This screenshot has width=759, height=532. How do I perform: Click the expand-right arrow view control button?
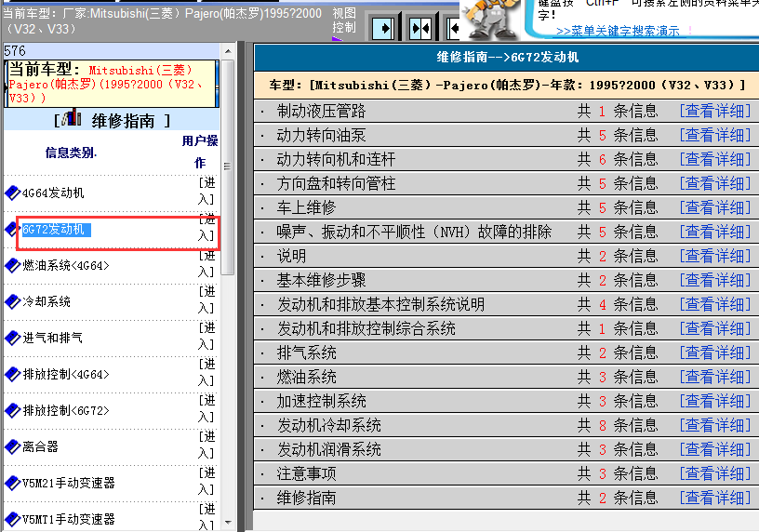click(x=385, y=29)
